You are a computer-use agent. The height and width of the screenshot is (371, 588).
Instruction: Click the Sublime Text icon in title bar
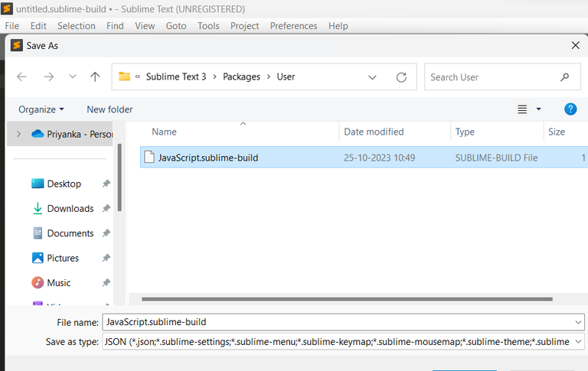(7, 8)
